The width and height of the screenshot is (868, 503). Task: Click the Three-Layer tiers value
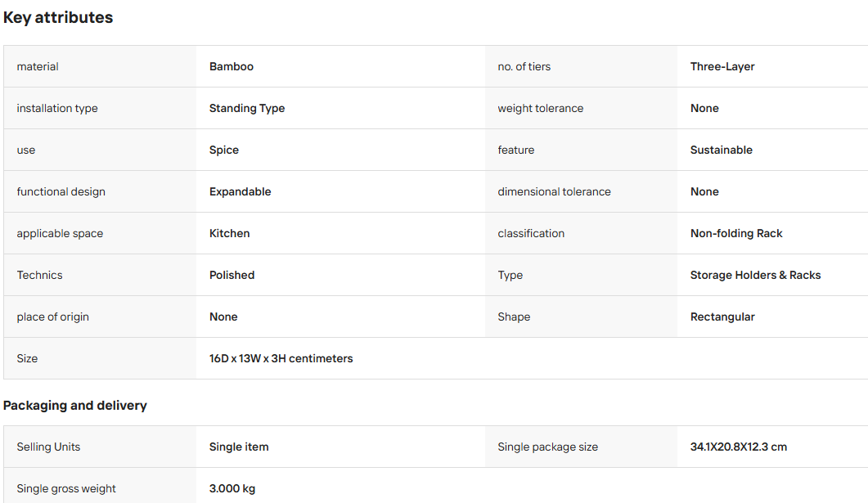(722, 66)
